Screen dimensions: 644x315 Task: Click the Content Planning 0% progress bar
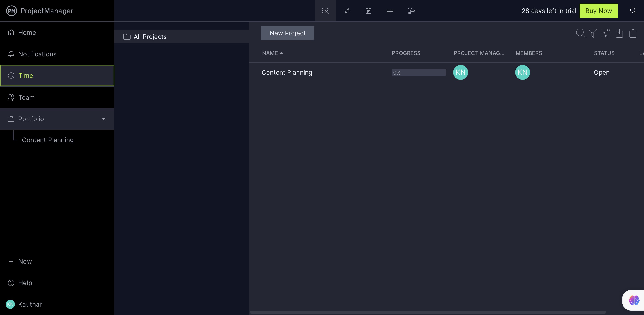(x=419, y=73)
